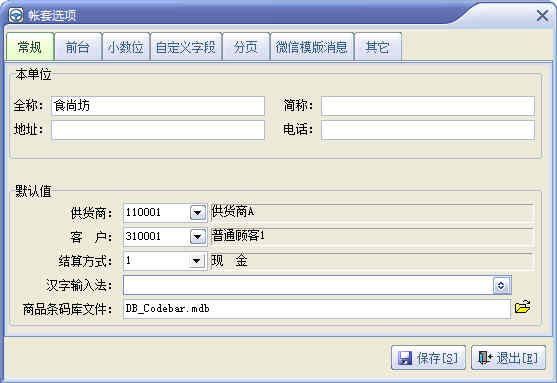The image size is (557, 383).
Task: Open the 小数位 tab
Action: 126,47
